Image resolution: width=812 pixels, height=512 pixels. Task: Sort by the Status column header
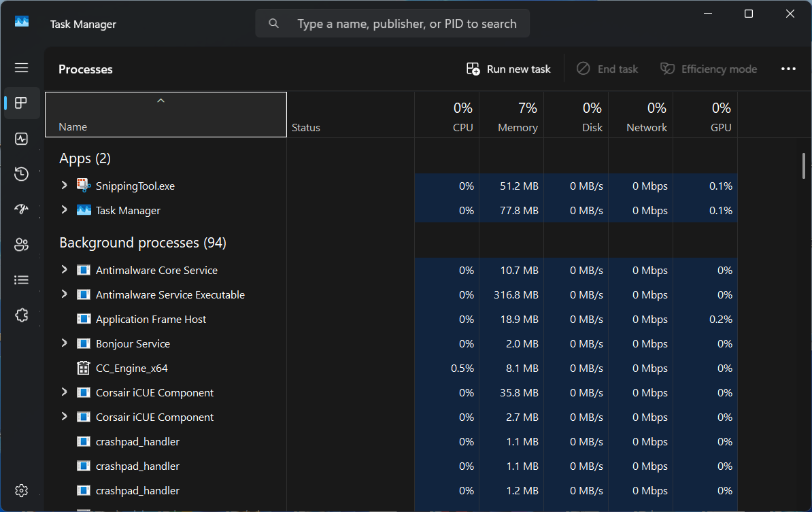[351, 114]
